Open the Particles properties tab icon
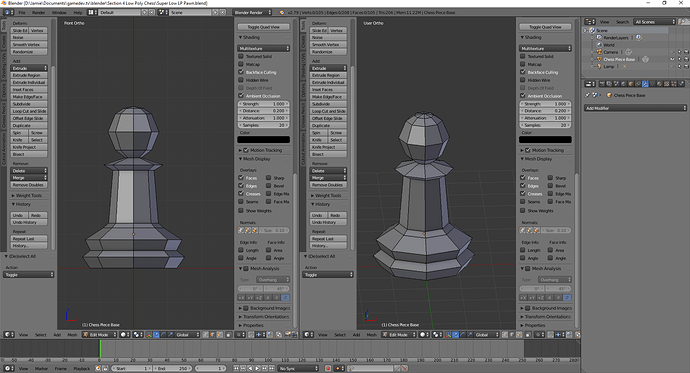Screen dimensions: 690x373 pos(674,84)
